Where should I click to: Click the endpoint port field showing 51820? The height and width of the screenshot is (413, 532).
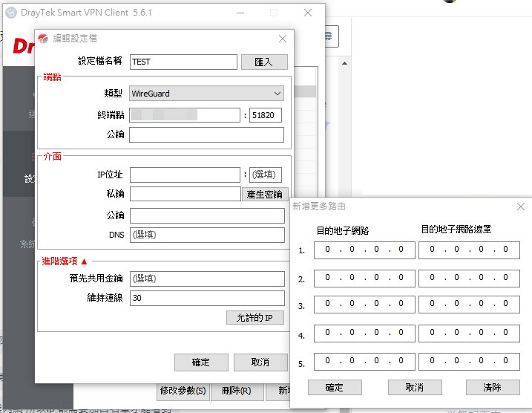[x=266, y=115]
